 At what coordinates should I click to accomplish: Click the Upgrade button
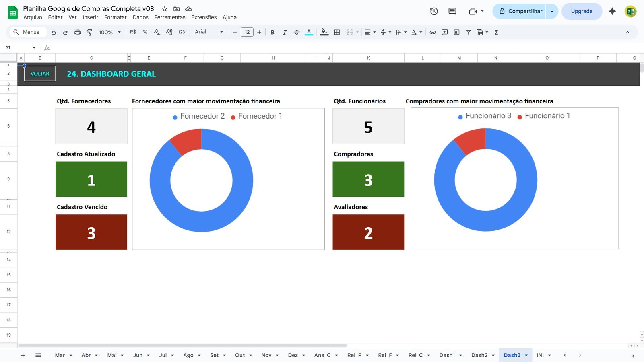pyautogui.click(x=581, y=11)
